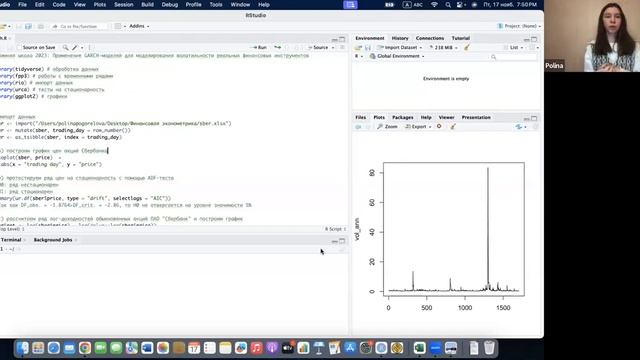Open the Viewer tab
640x360 pixels.
446,117
